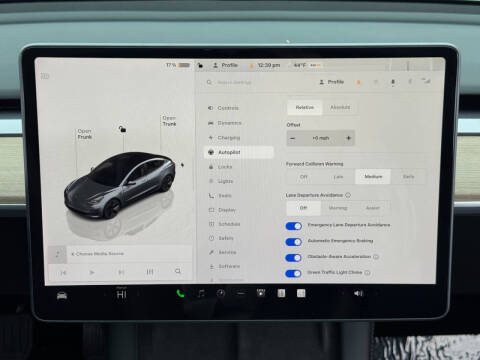Tap the previous track button
480x360 pixels.
tap(63, 273)
